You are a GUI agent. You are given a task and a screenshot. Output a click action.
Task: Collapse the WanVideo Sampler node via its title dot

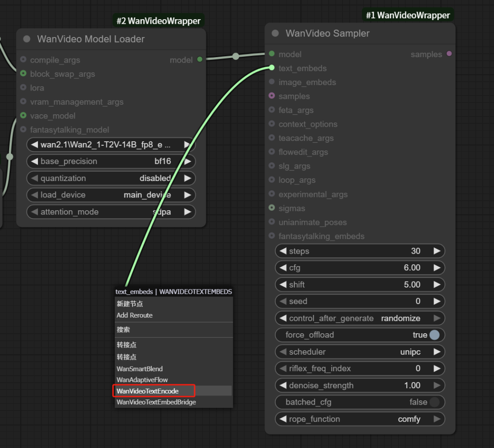[274, 33]
